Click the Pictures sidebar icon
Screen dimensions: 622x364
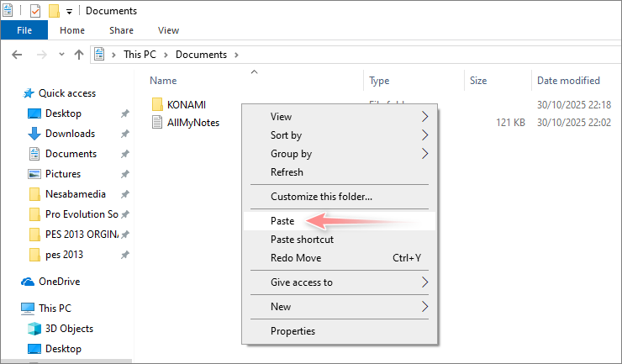pos(34,174)
